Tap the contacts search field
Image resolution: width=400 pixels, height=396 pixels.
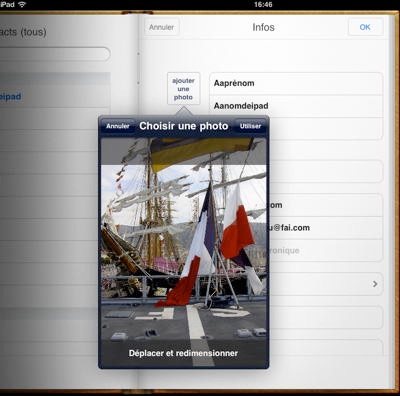click(55, 54)
